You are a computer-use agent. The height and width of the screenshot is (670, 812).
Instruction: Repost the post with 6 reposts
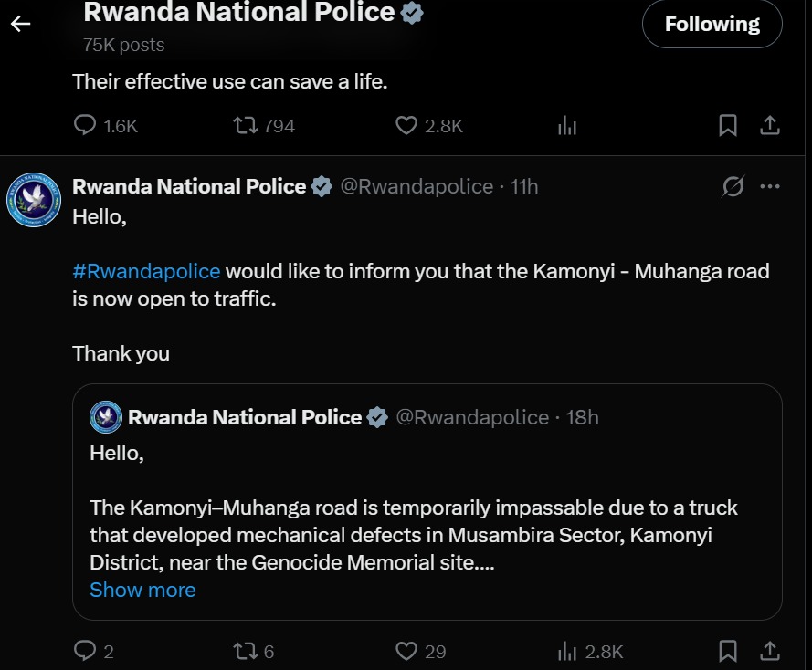245,651
